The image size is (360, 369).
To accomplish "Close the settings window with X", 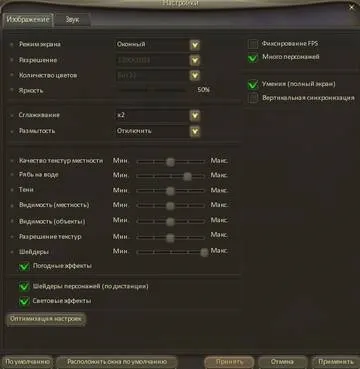I will pyautogui.click(x=352, y=7).
